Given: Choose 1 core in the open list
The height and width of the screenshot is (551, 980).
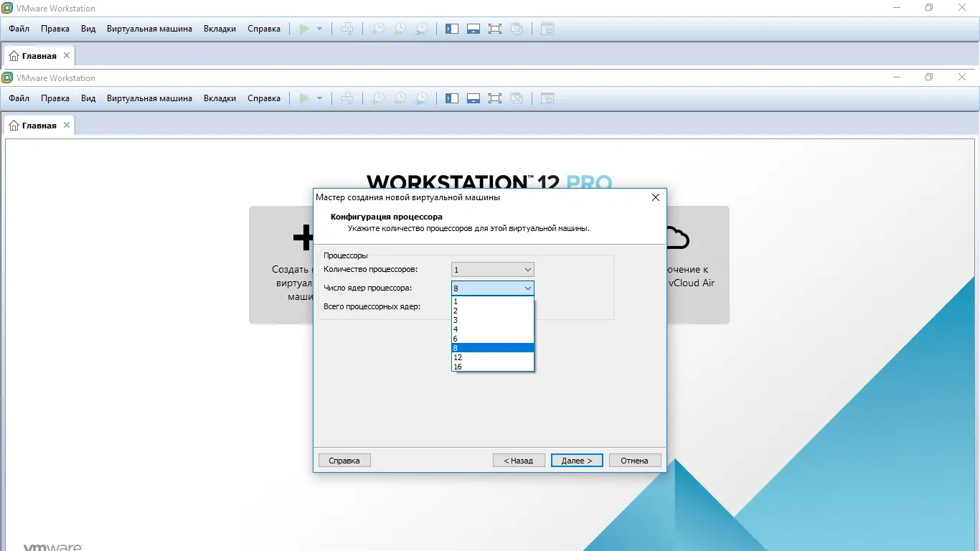Looking at the screenshot, I should 493,301.
